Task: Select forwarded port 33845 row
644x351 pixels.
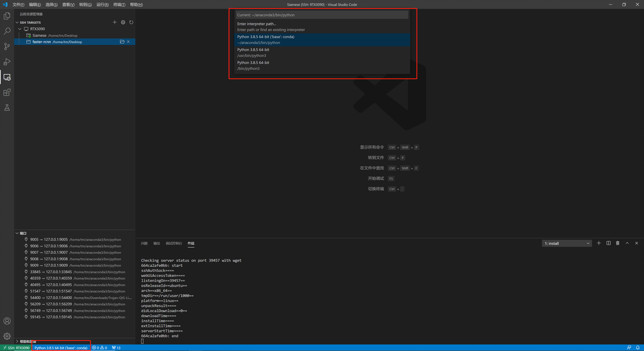Action: coord(75,271)
